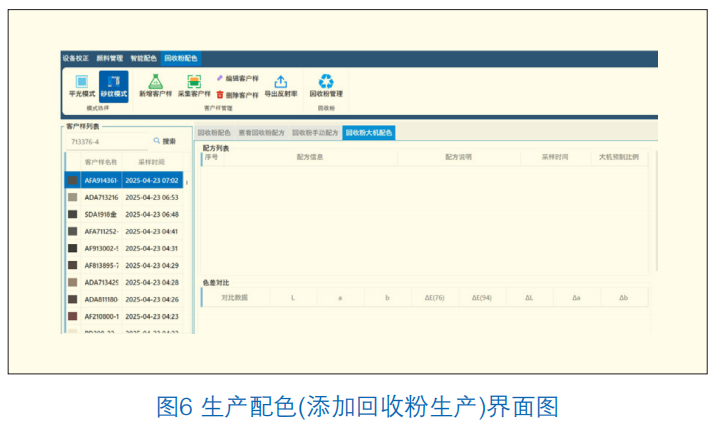Screen dimensions: 726x432
Task: Click 编辑客户样 pencil icon
Action: [x=220, y=78]
